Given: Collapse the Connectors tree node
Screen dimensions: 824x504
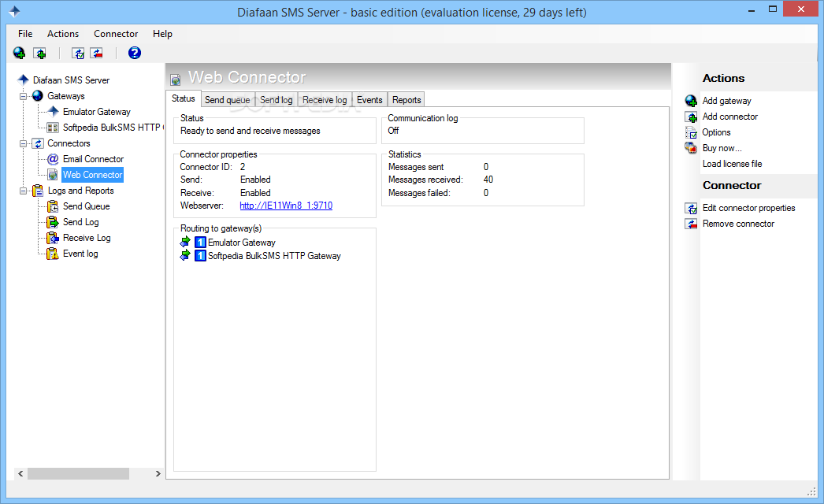Looking at the screenshot, I should pos(23,143).
